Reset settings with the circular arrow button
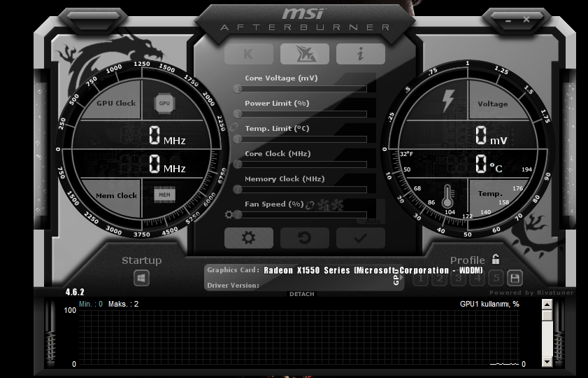Screen dimensions: 588x378 pos(305,237)
